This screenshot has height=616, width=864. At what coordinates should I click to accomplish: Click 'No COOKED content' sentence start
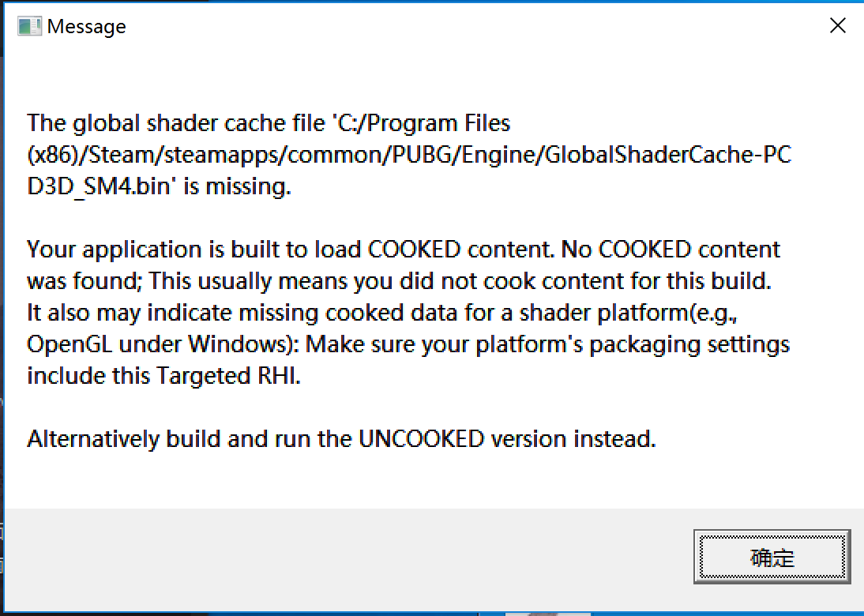pos(670,250)
